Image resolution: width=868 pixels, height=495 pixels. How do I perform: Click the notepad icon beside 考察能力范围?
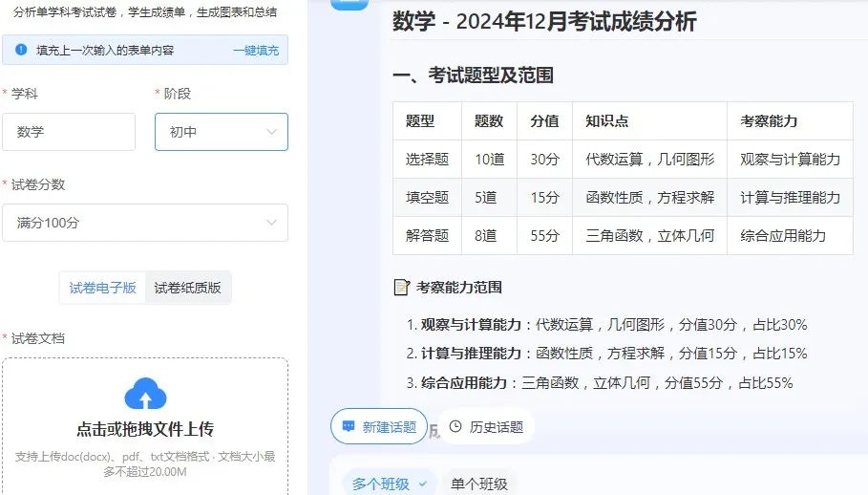pos(401,288)
